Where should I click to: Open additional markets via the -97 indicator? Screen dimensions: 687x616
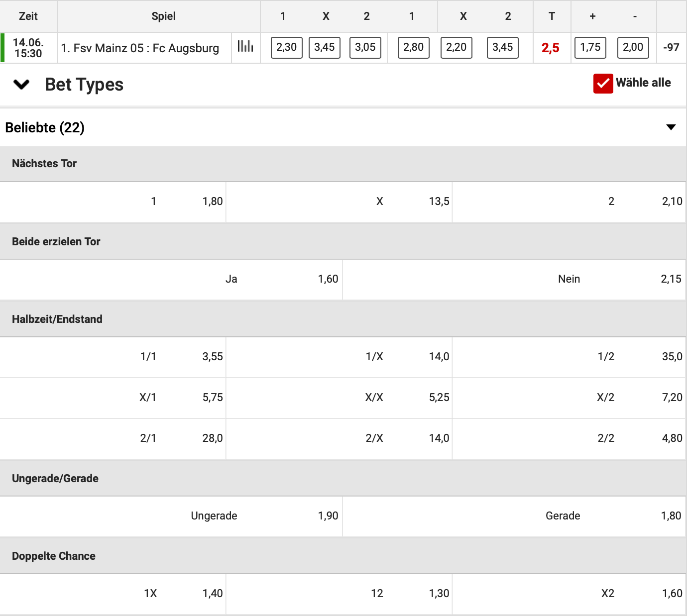click(671, 47)
